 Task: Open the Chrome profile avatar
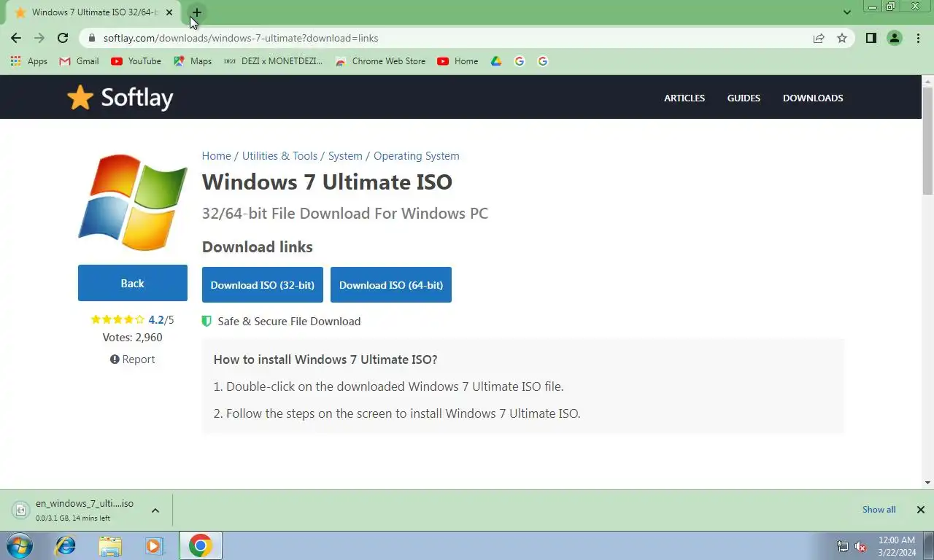click(x=895, y=38)
